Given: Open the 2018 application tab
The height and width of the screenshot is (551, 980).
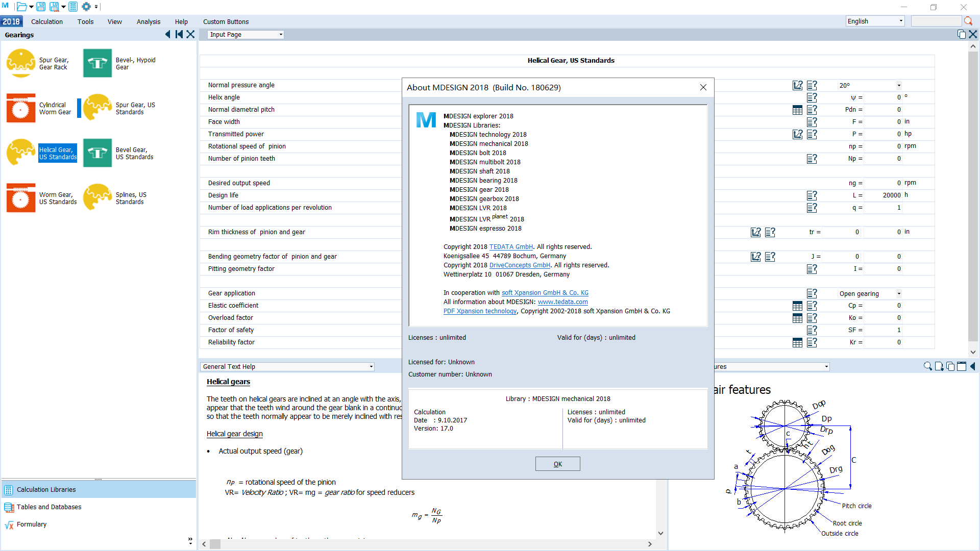Looking at the screenshot, I should pyautogui.click(x=11, y=21).
